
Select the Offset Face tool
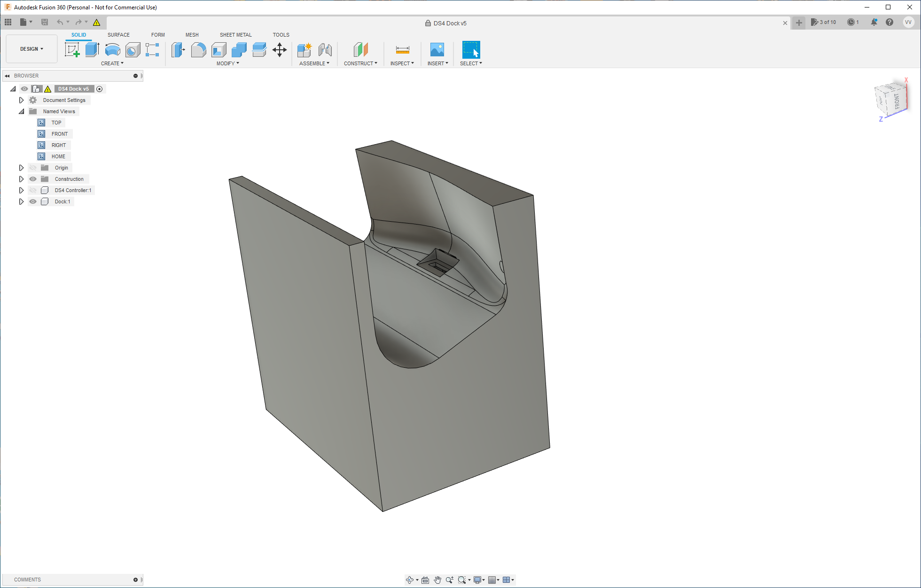pyautogui.click(x=259, y=49)
